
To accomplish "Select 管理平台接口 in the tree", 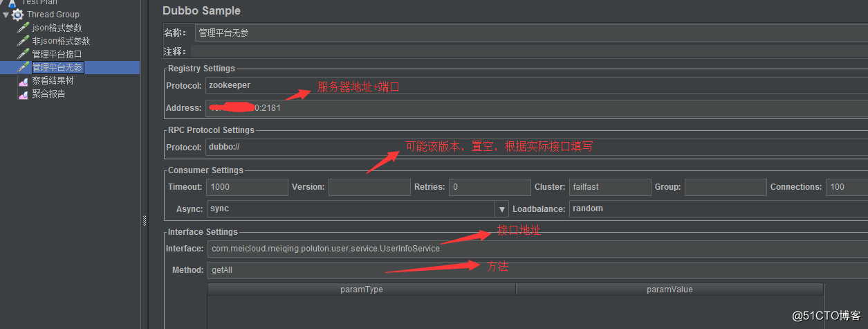I will [57, 55].
